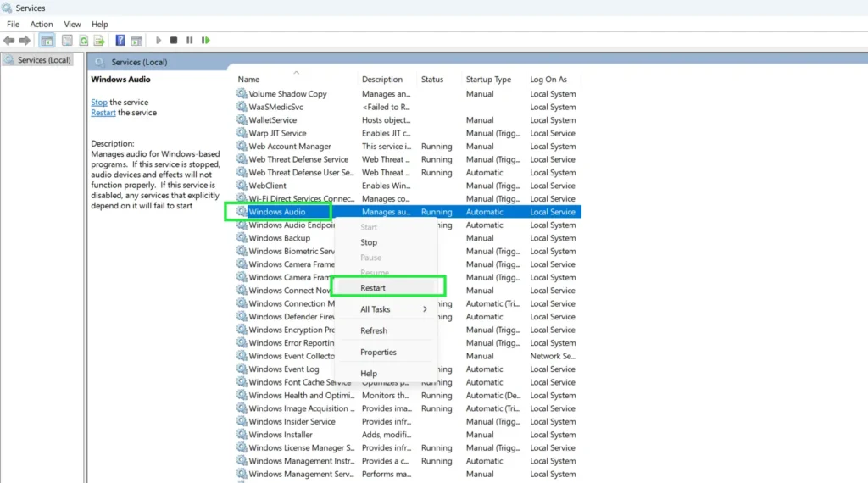The width and height of the screenshot is (868, 483).
Task: Click the Export List toolbar icon
Action: coord(99,41)
